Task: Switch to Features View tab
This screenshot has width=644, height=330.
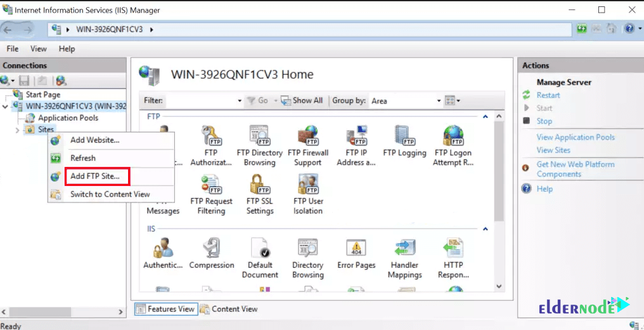Action: [x=166, y=309]
